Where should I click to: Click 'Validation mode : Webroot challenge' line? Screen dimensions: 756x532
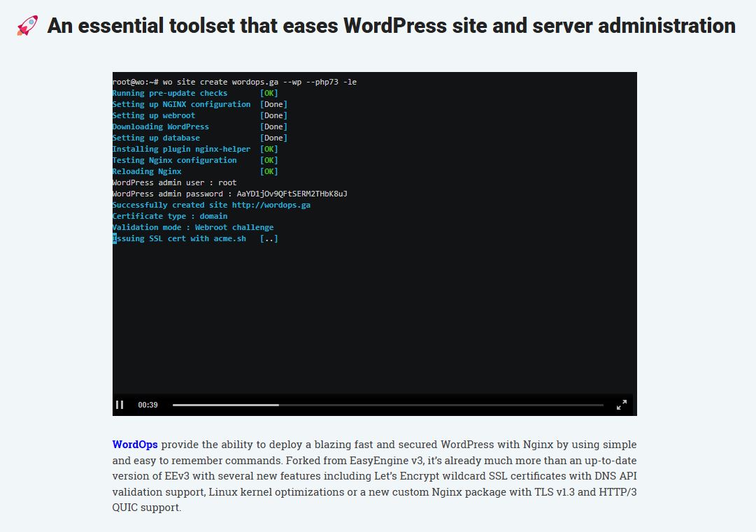coord(193,227)
